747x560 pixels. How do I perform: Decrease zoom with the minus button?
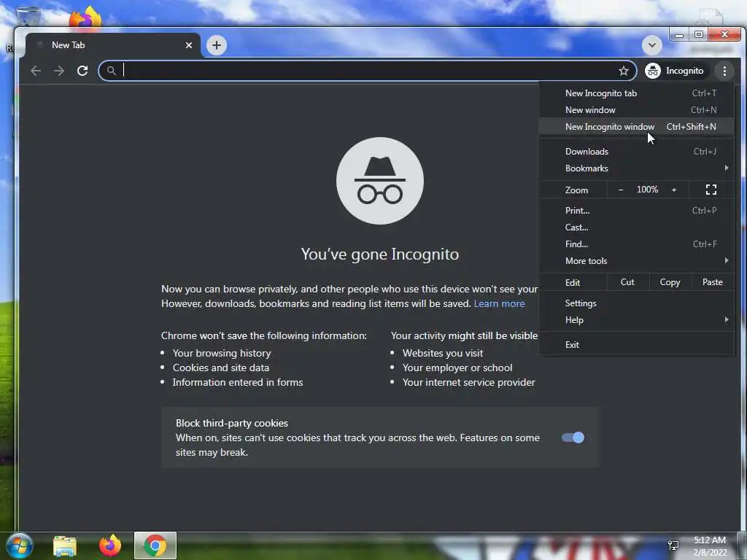[x=620, y=190]
